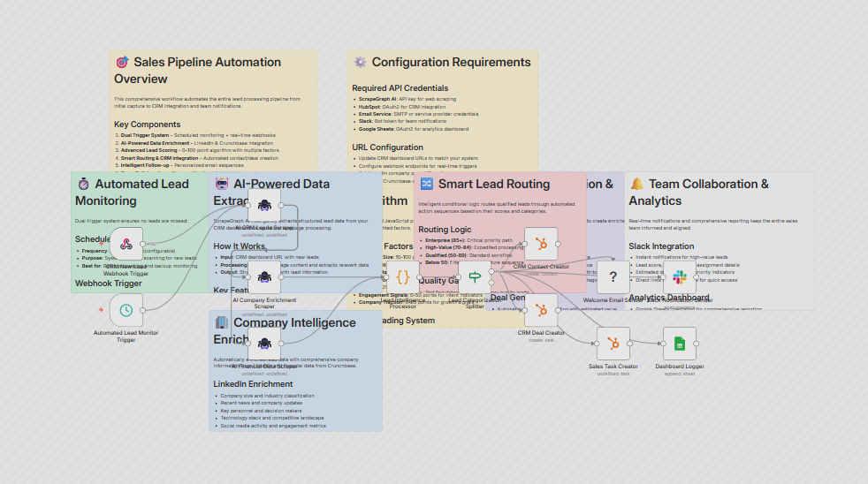The image size is (868, 484).
Task: Click the 'Instant notifications for high-value leads' bullet
Action: pyautogui.click(x=681, y=257)
